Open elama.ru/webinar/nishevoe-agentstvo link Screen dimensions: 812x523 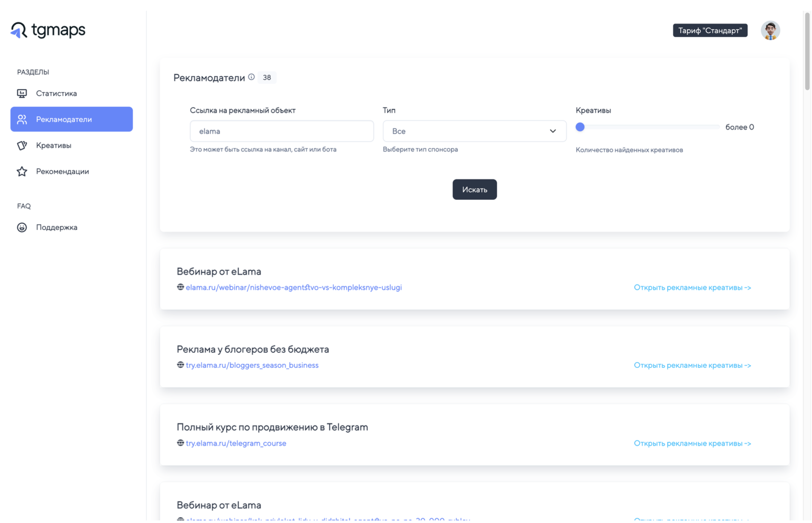coord(294,287)
